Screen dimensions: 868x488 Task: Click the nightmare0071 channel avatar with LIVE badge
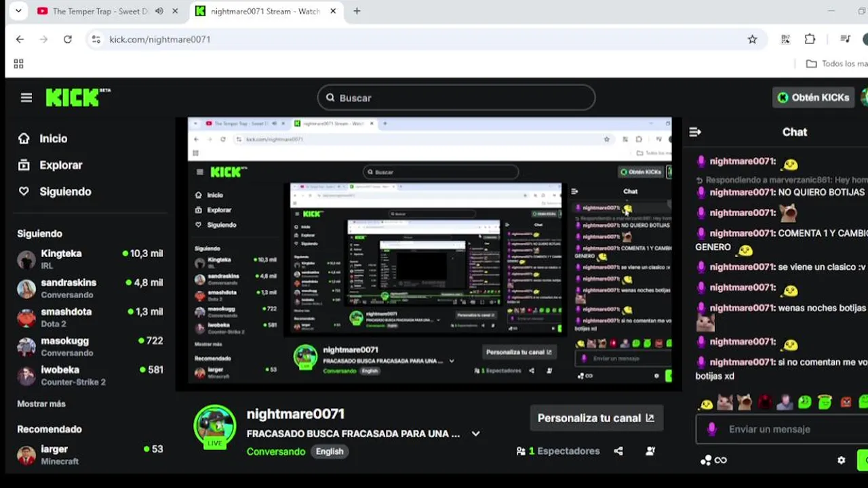(x=215, y=427)
